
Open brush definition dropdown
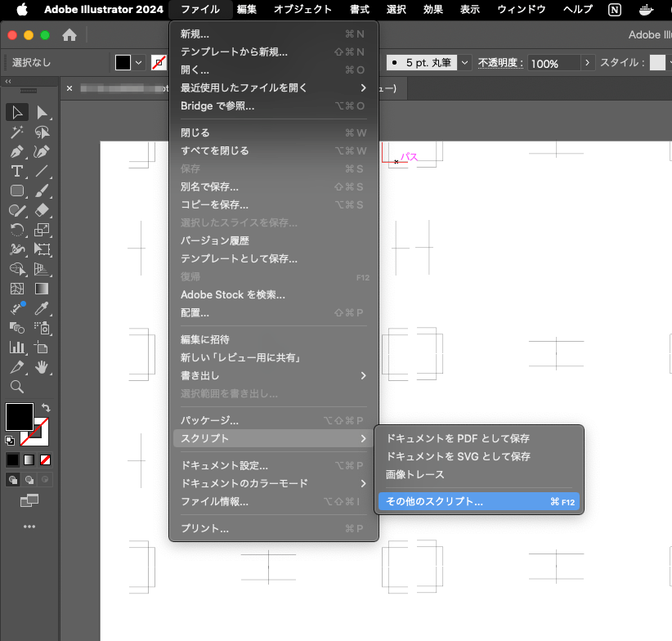[465, 63]
